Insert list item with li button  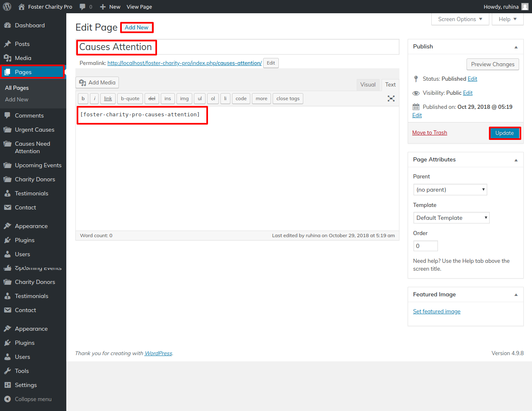pyautogui.click(x=225, y=99)
